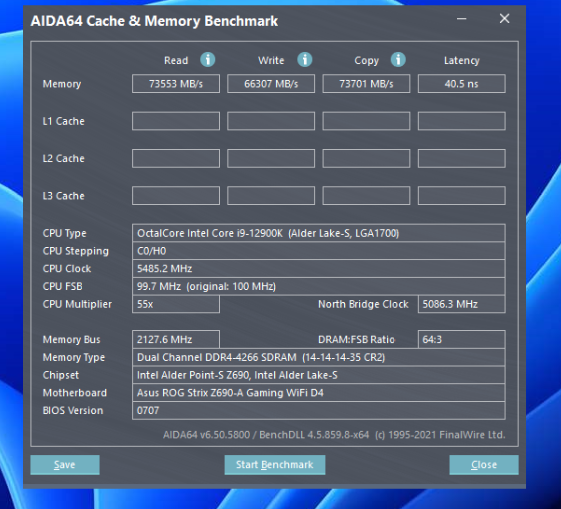This screenshot has width=561, height=509.
Task: Click the empty L1 Cache Read field
Action: (x=176, y=121)
